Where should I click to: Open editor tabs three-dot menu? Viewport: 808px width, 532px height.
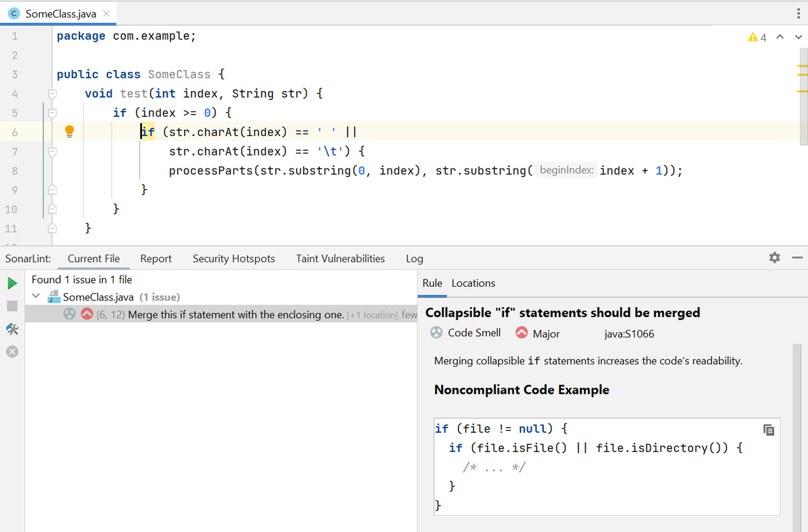[x=799, y=13]
